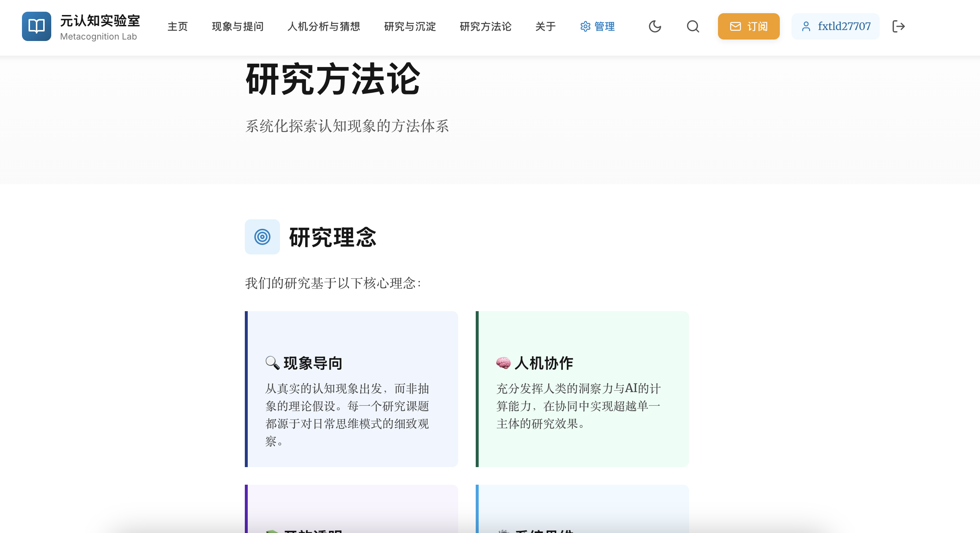Image resolution: width=980 pixels, height=533 pixels.
Task: Click the book logo icon
Action: (x=36, y=26)
